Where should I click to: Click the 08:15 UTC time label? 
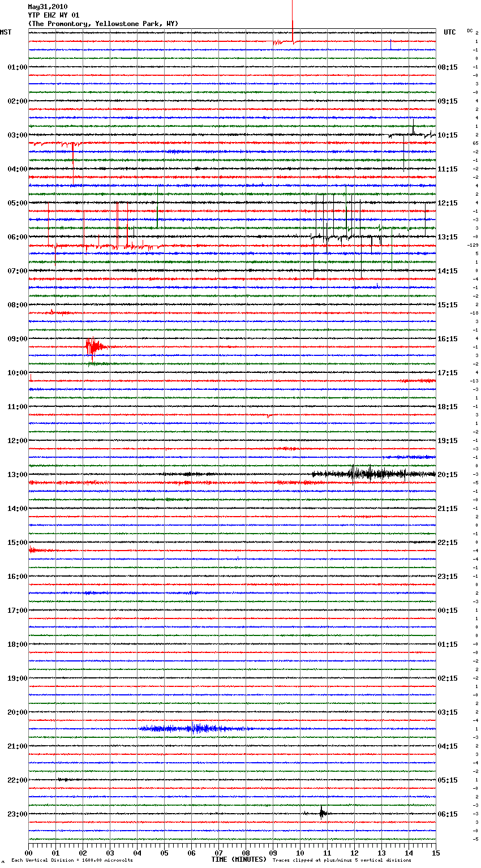point(448,67)
